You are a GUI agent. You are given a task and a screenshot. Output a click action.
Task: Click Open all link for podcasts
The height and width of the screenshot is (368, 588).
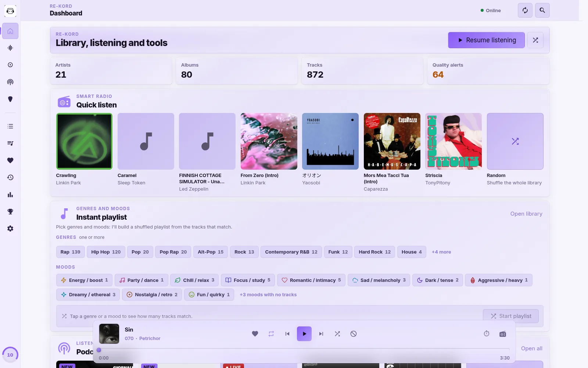click(532, 348)
